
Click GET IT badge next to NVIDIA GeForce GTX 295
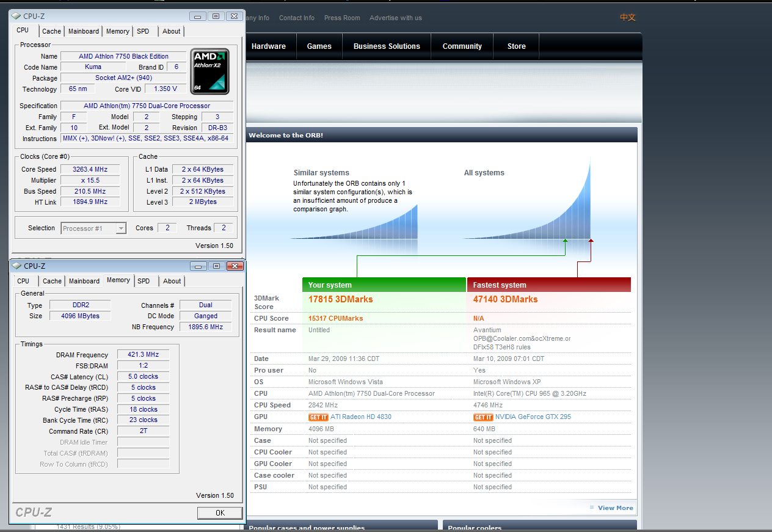(x=483, y=417)
